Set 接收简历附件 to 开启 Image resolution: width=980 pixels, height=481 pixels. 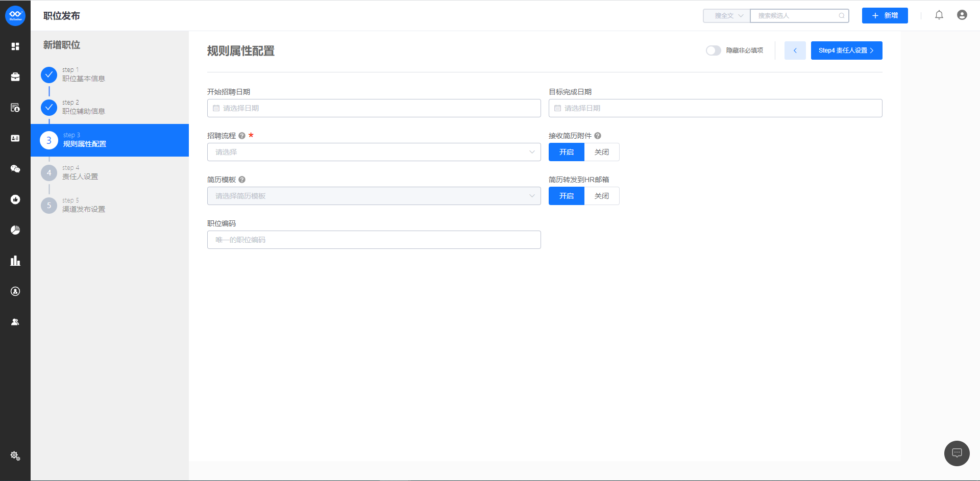[x=567, y=152]
